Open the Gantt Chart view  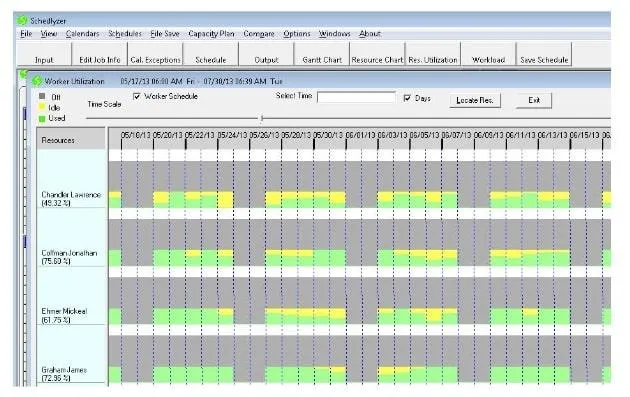tap(322, 54)
